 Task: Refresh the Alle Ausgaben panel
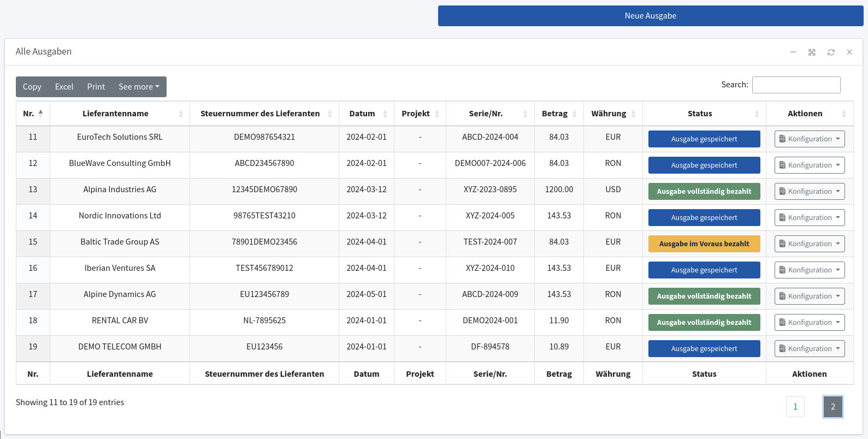pos(831,52)
